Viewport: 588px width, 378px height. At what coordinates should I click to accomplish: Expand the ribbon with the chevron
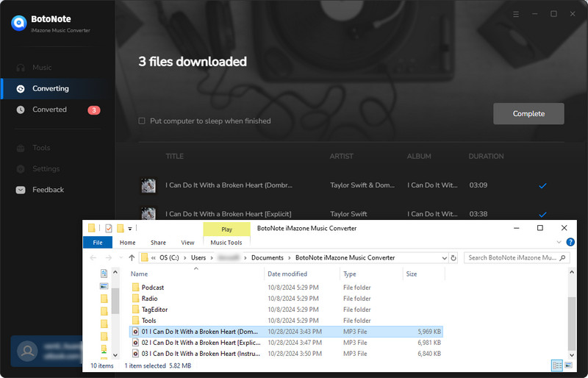click(559, 242)
